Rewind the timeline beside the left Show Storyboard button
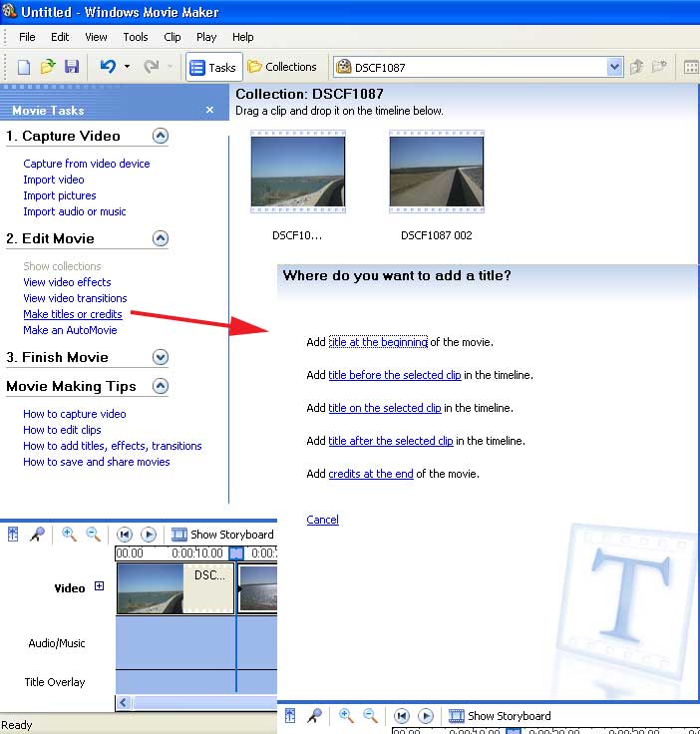Image resolution: width=700 pixels, height=734 pixels. pyautogui.click(x=125, y=535)
